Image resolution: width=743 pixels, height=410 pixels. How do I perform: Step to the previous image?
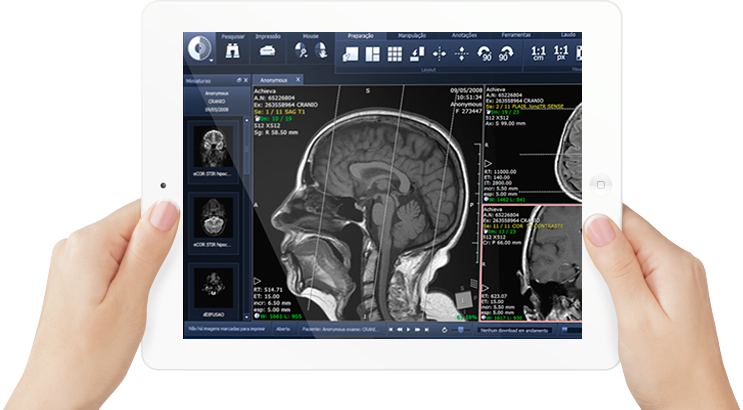[x=399, y=329]
